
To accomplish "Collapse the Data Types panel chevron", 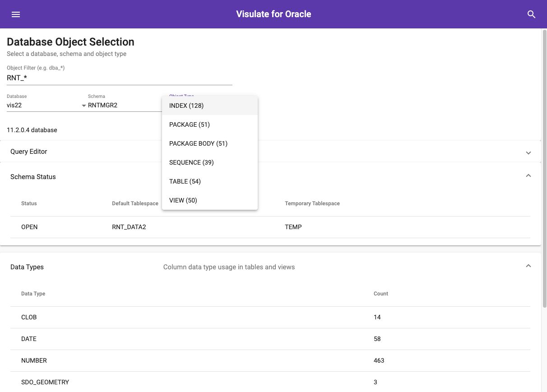I will coord(528,266).
